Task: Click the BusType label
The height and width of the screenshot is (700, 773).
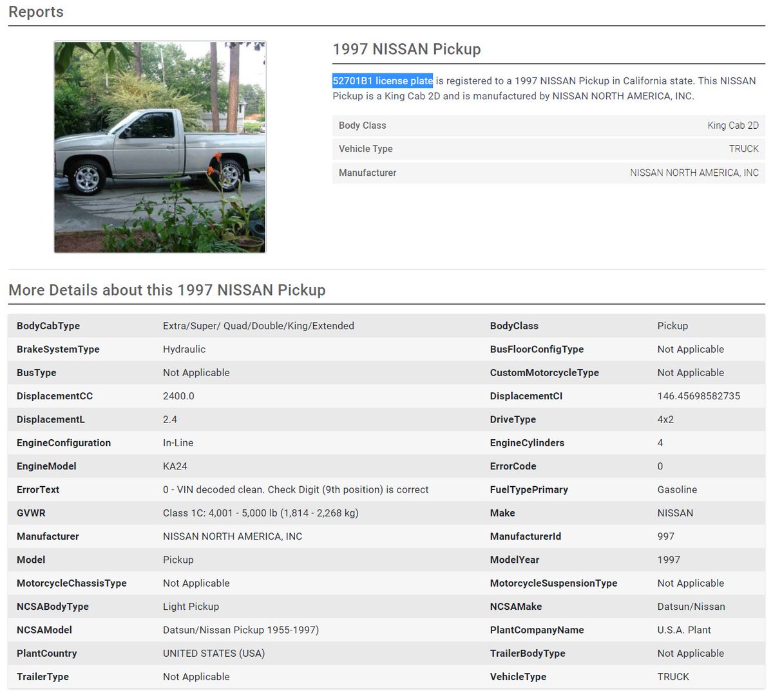Action: pyautogui.click(x=37, y=373)
